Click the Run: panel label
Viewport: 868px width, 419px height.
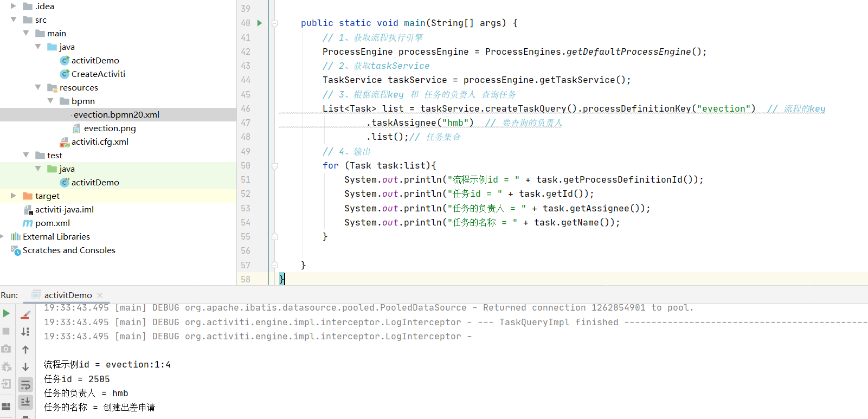tap(9, 295)
